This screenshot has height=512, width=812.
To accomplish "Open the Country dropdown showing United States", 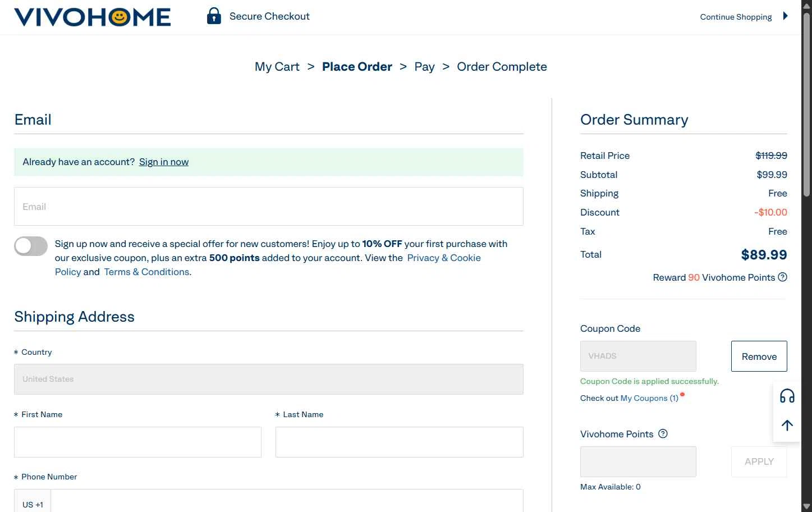I will pos(269,379).
